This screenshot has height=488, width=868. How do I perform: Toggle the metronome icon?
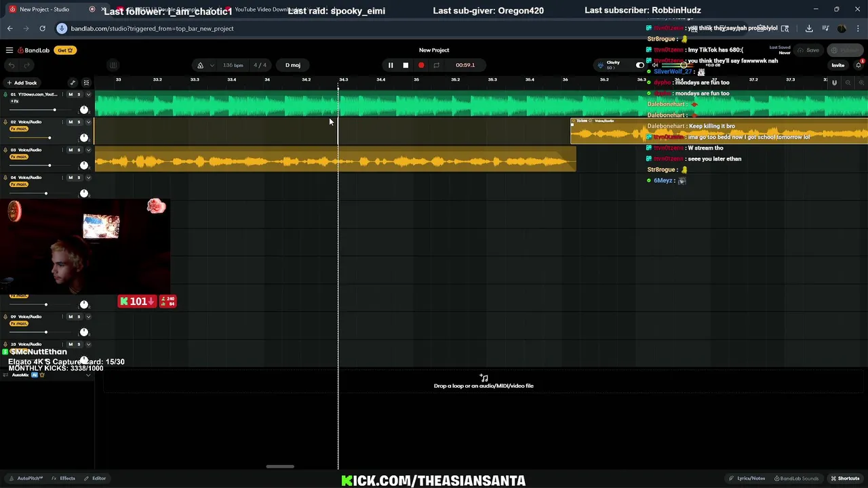200,65
